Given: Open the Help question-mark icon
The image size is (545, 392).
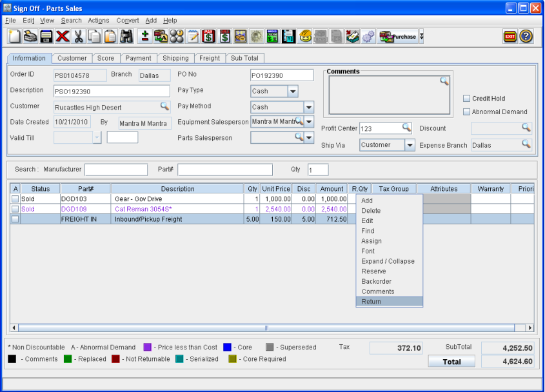Looking at the screenshot, I should point(526,36).
